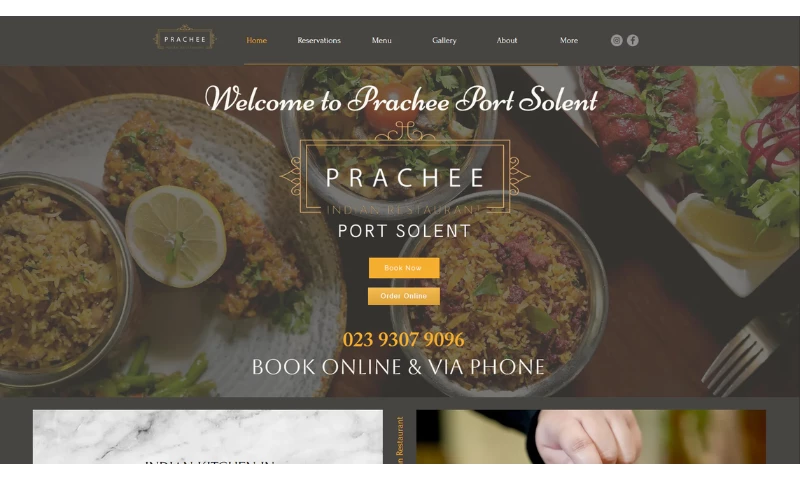
Task: Click the Order Online button
Action: point(404,296)
